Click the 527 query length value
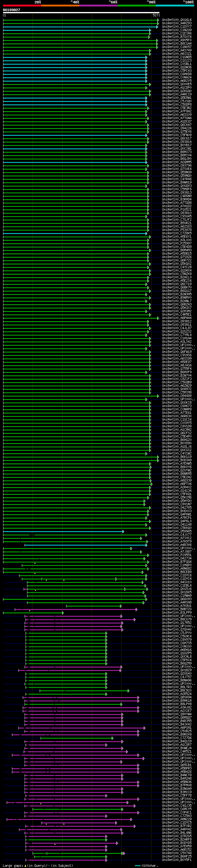197x868 pixels. click(155, 15)
